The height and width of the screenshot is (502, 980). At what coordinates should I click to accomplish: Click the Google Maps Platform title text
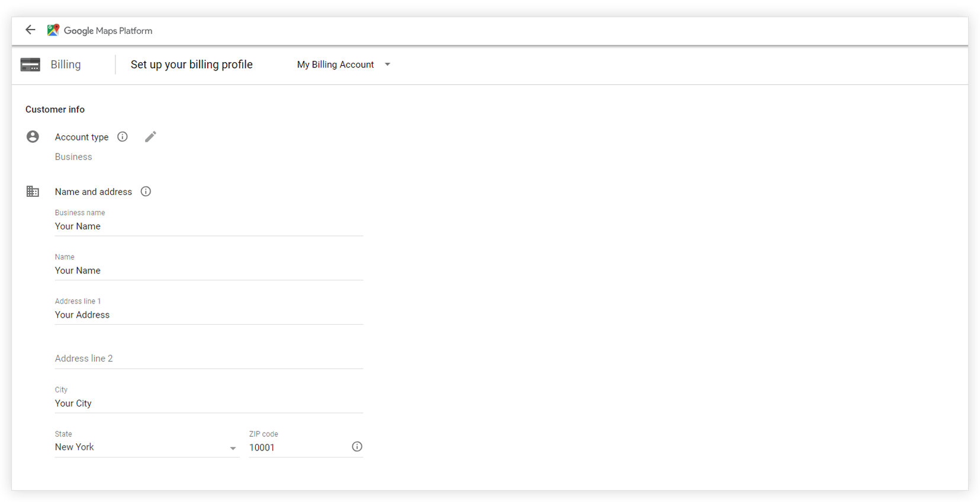(x=108, y=31)
